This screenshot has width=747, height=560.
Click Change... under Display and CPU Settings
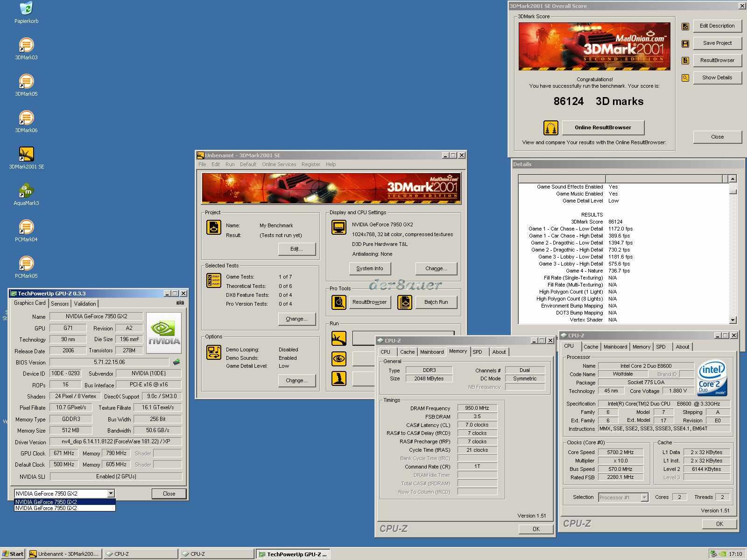point(436,268)
